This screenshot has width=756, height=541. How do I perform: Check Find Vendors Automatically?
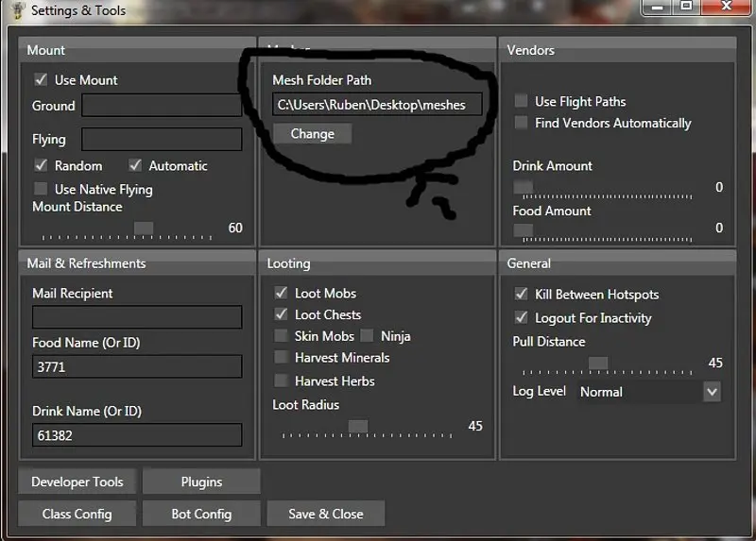[521, 123]
